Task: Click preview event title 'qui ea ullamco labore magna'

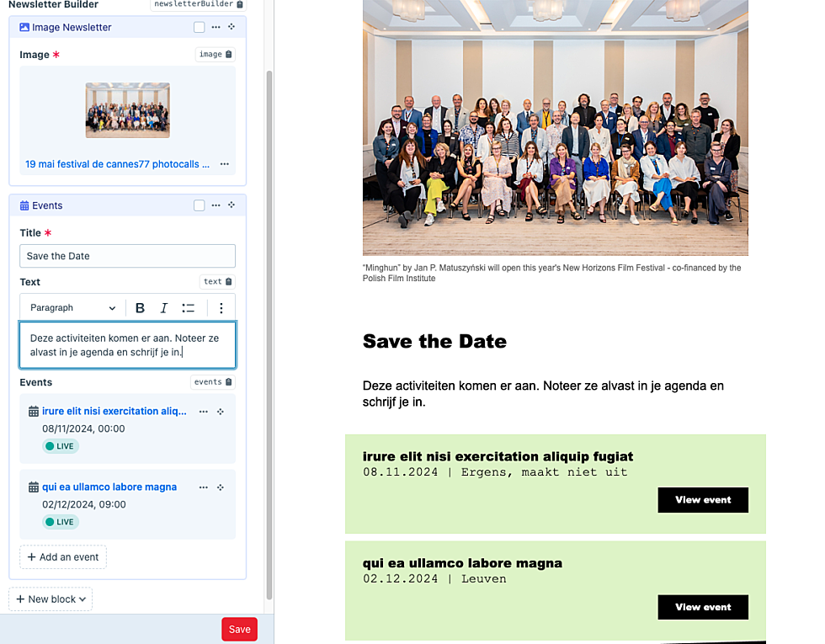Action: [x=462, y=563]
